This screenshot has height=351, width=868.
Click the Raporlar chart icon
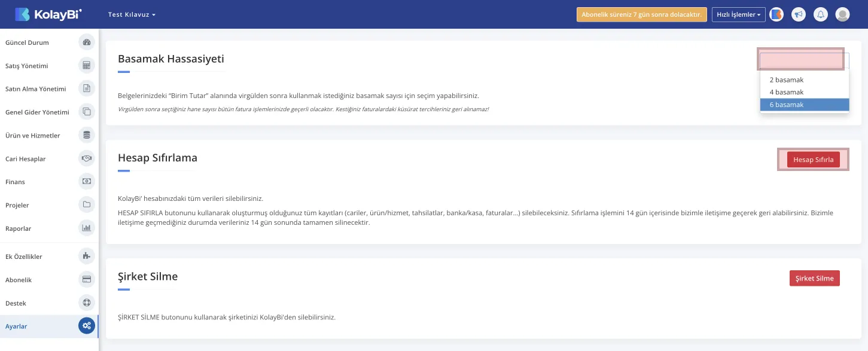[87, 228]
